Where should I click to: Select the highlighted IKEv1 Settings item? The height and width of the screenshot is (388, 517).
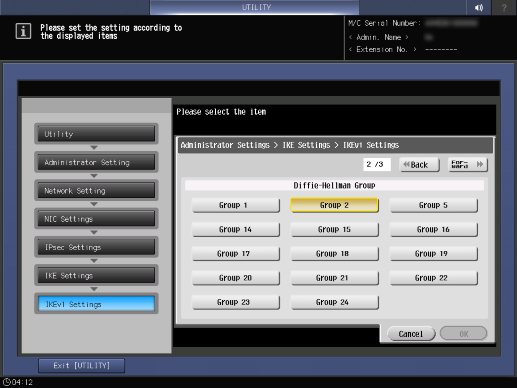pos(96,304)
